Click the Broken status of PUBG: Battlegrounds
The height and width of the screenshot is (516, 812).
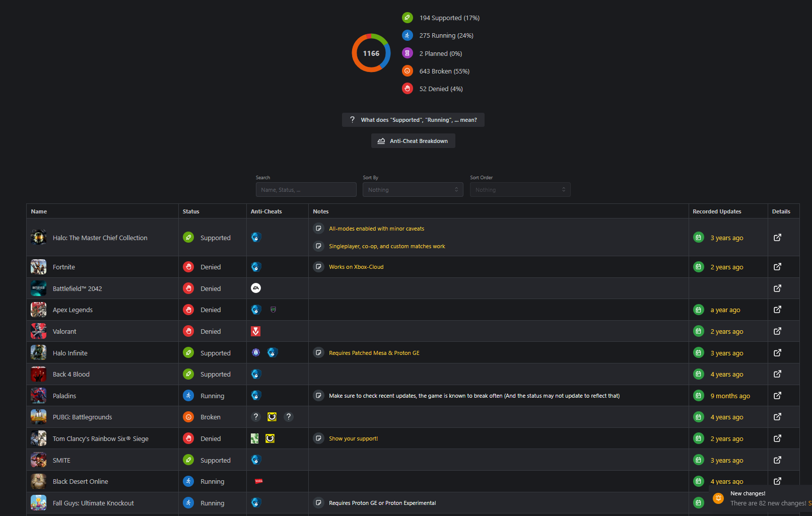pyautogui.click(x=211, y=417)
